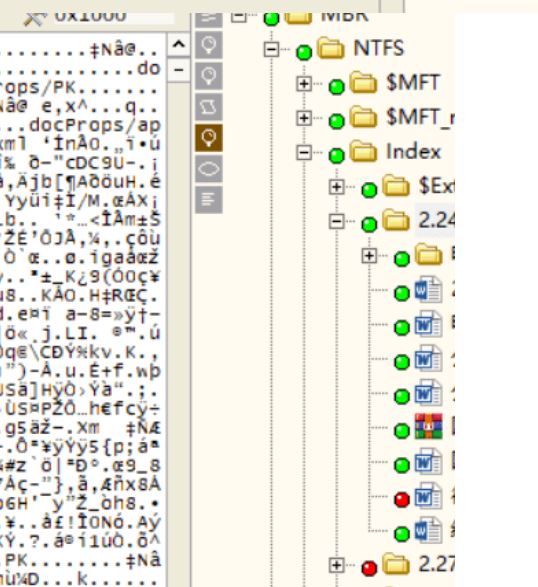Select the ellipse shape tool icon

pyautogui.click(x=209, y=169)
